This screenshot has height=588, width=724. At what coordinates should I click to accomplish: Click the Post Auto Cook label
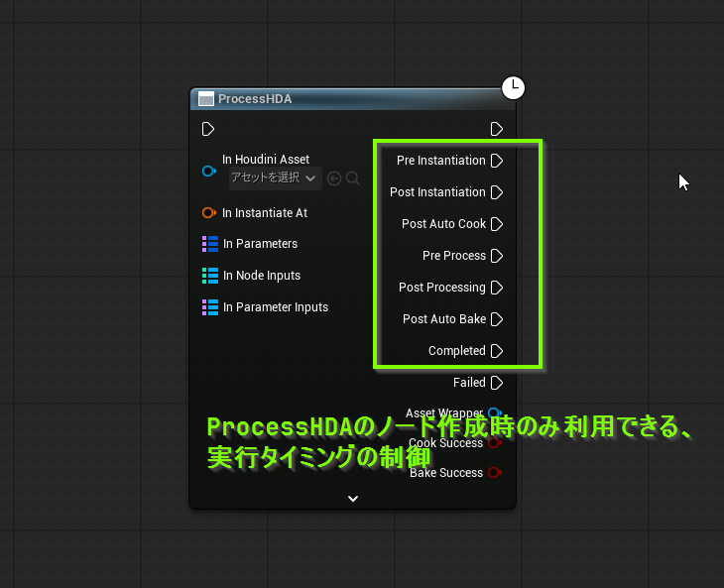pos(443,224)
